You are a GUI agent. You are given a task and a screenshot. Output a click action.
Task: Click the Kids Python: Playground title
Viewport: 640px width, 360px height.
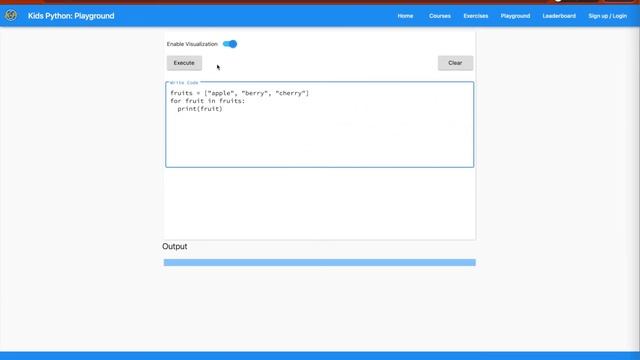pos(71,16)
